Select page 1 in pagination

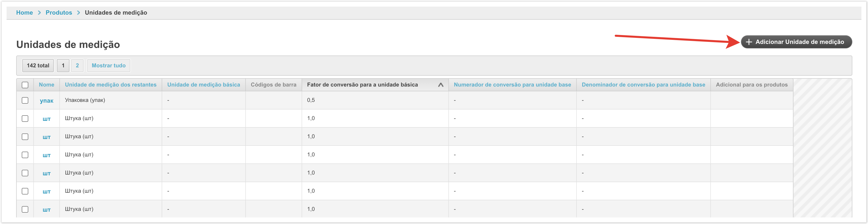point(63,66)
